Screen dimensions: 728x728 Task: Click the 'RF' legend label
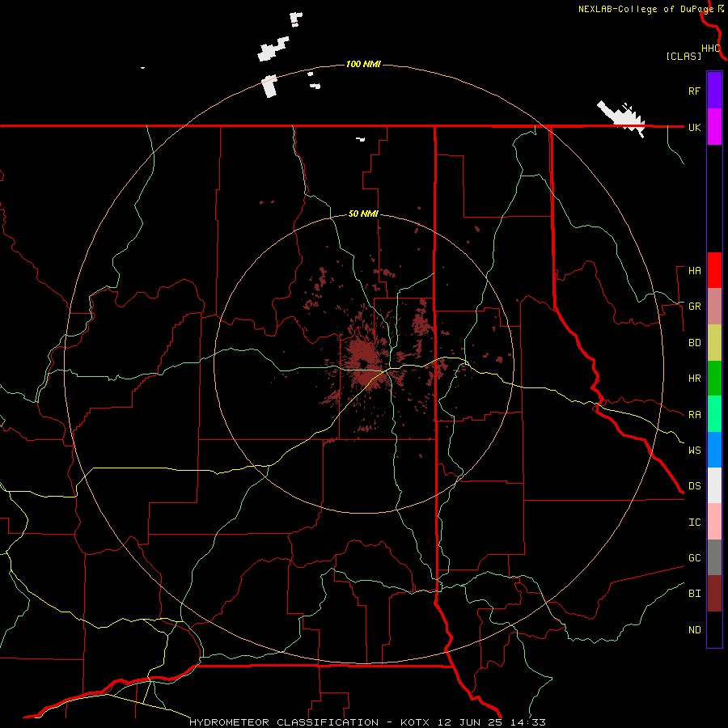tap(694, 91)
